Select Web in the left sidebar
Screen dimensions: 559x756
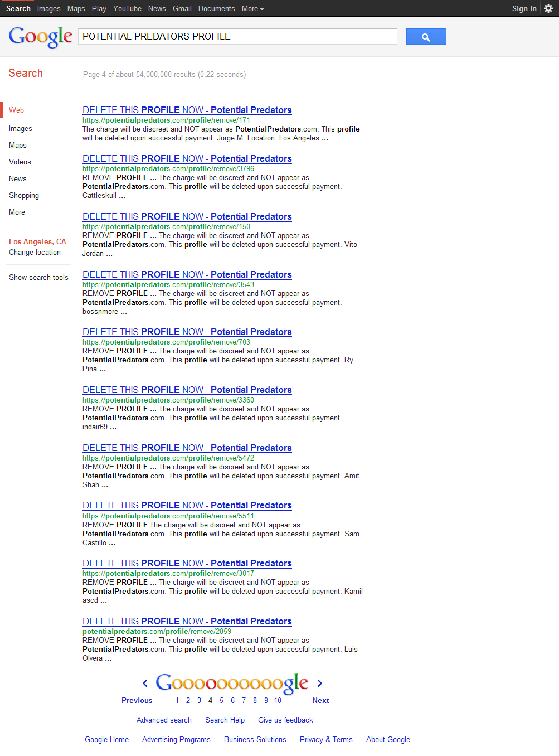pyautogui.click(x=17, y=110)
